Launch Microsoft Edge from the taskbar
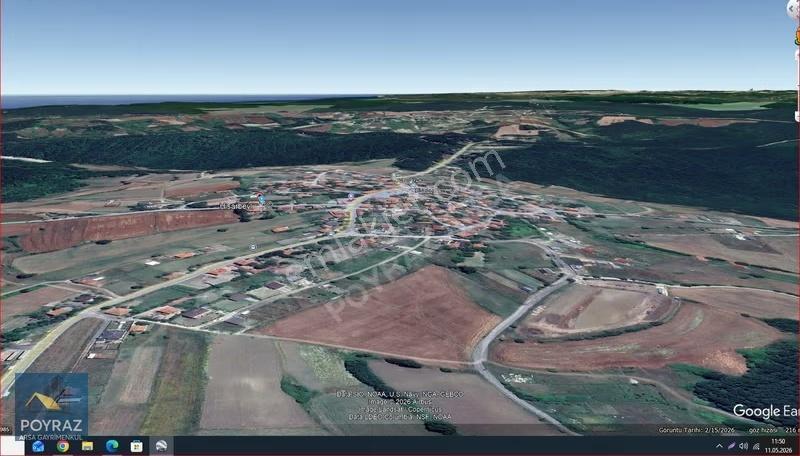This screenshot has height=456, width=800. click(112, 446)
